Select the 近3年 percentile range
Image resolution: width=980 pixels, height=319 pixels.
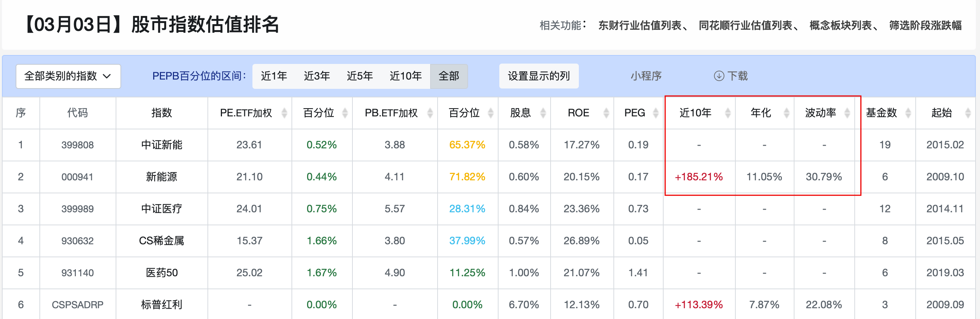click(317, 76)
